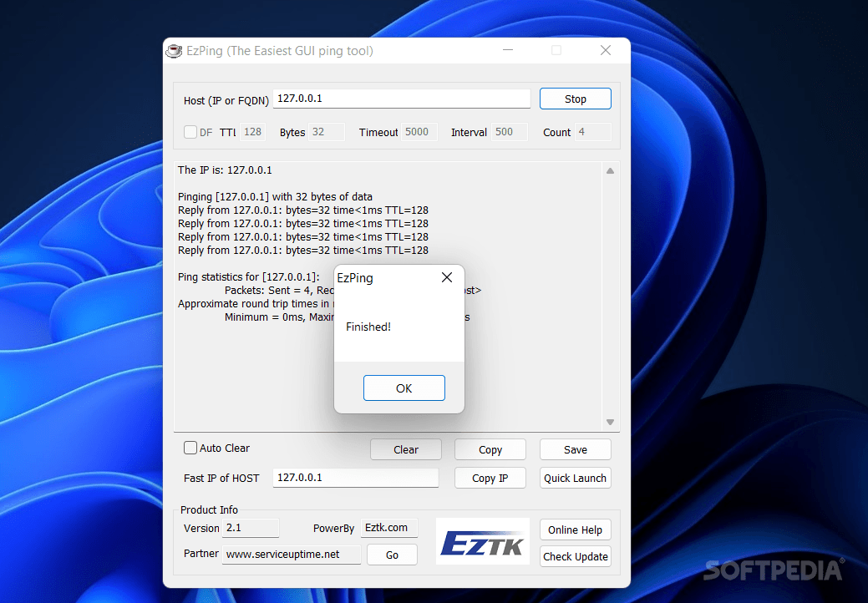Screen dimensions: 868x603
Task: Click the TTL value field
Action: point(252,132)
